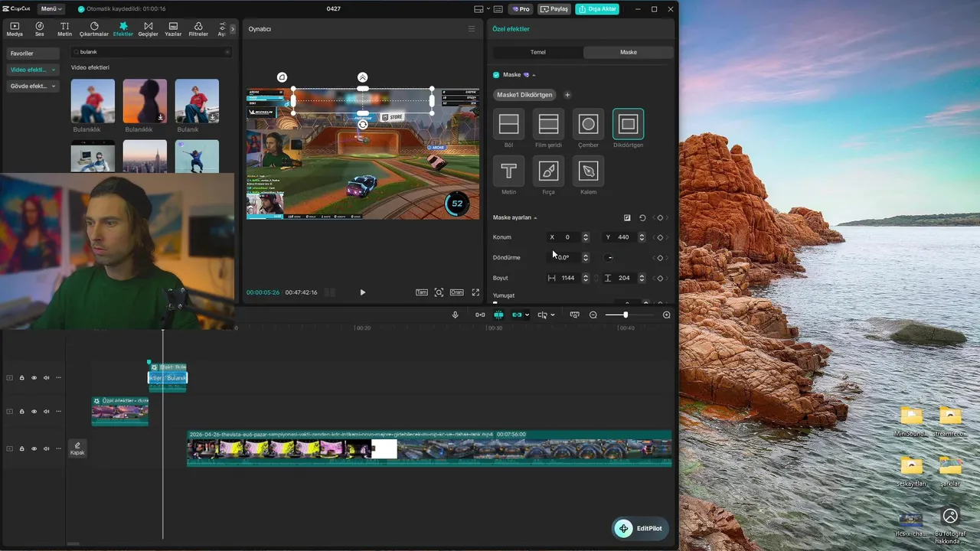Screen dimensions: 980x551
Task: Open the Filtreler filters panel
Action: click(198, 29)
